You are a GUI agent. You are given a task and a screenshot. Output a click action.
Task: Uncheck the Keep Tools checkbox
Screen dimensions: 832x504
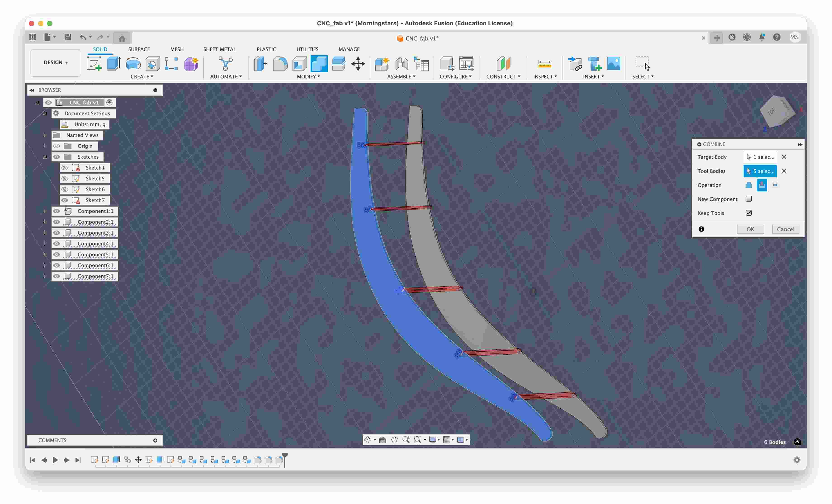[x=749, y=213]
